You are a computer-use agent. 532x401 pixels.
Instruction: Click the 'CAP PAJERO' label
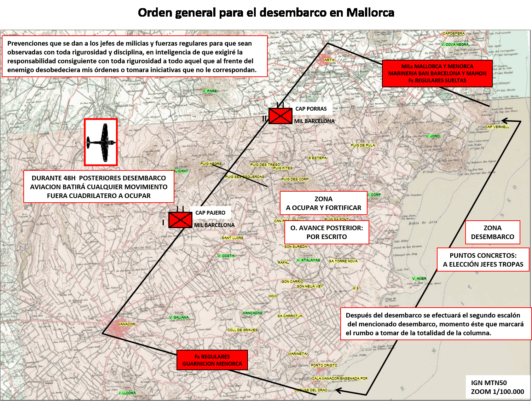coord(210,213)
